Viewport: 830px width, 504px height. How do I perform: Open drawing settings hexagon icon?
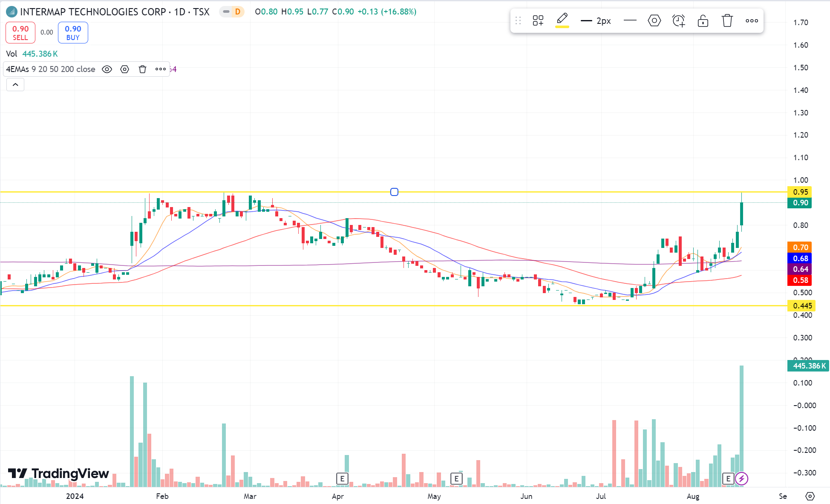click(654, 20)
